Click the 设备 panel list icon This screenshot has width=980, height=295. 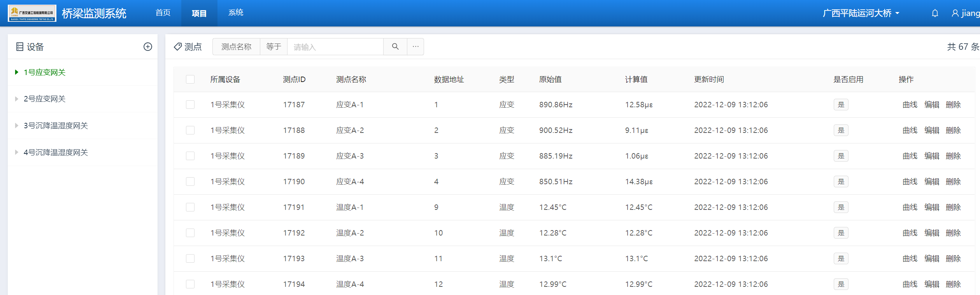click(x=20, y=47)
